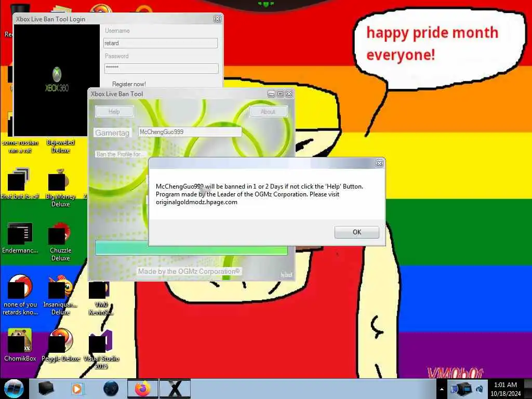Open About in Xbox Live Ban Tool

[x=268, y=112]
